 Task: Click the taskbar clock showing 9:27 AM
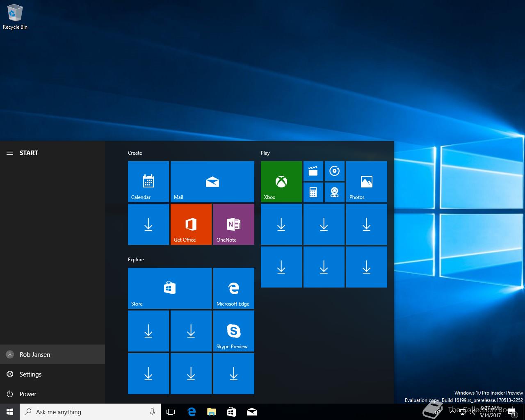pyautogui.click(x=490, y=412)
